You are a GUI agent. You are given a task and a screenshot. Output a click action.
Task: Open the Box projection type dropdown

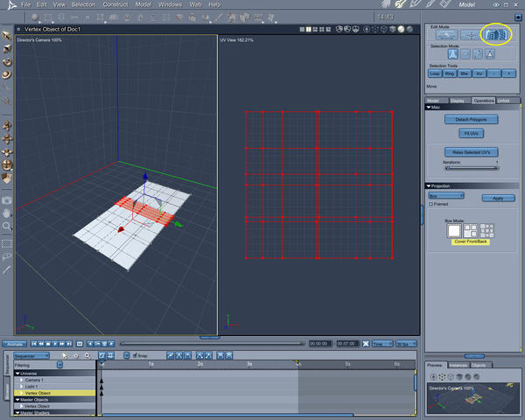(x=446, y=195)
